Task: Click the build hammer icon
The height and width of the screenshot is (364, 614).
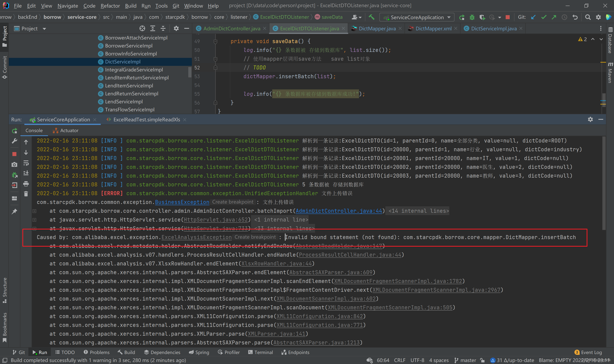Action: 371,17
